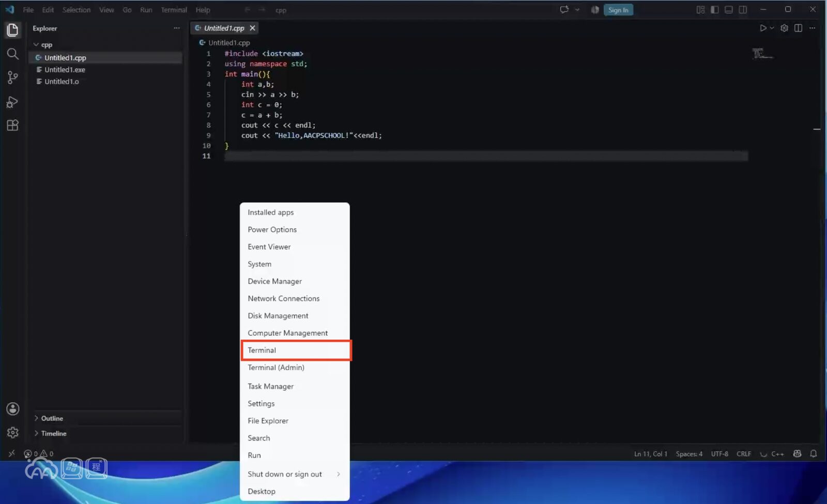Image resolution: width=827 pixels, height=504 pixels.
Task: Choose Network Connections menu entry
Action: point(295,298)
